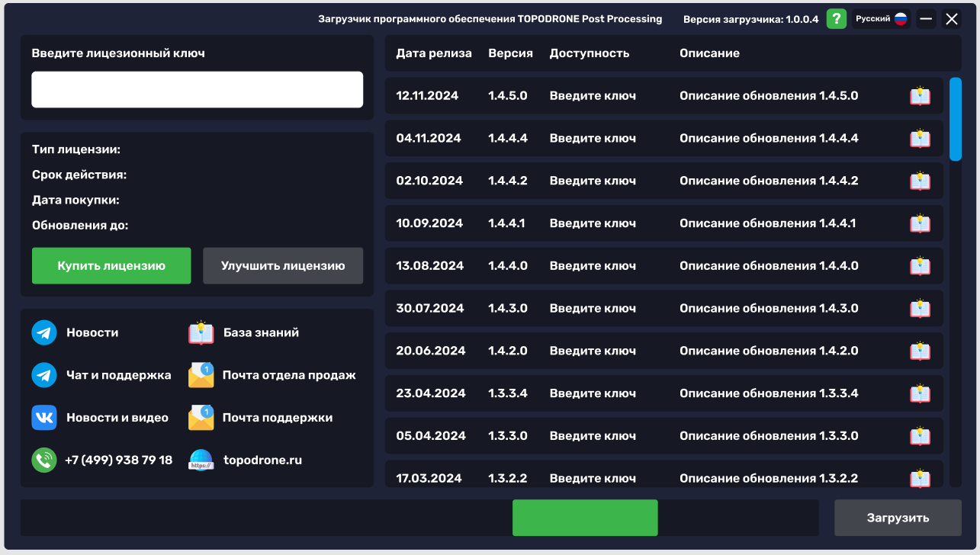980x555 pixels.
Task: Click the green download progress bar
Action: click(x=585, y=518)
